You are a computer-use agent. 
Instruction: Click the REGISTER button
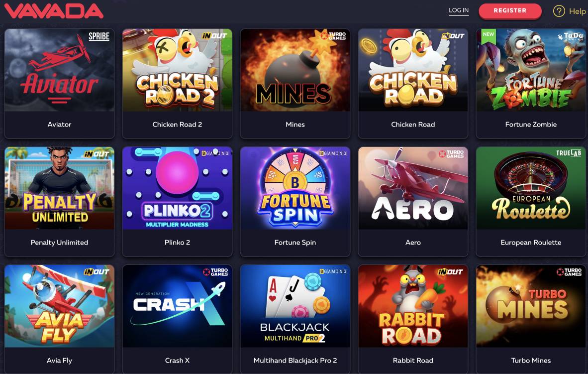(510, 10)
